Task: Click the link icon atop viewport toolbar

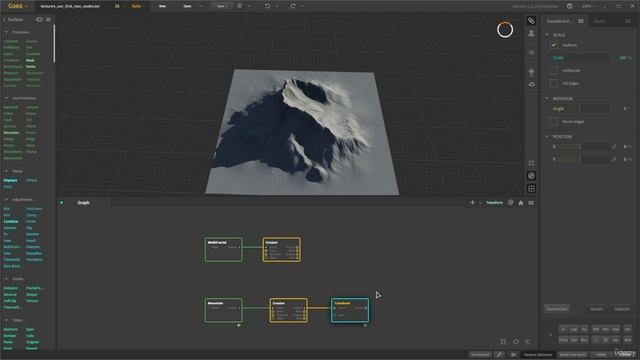Action: [x=531, y=20]
